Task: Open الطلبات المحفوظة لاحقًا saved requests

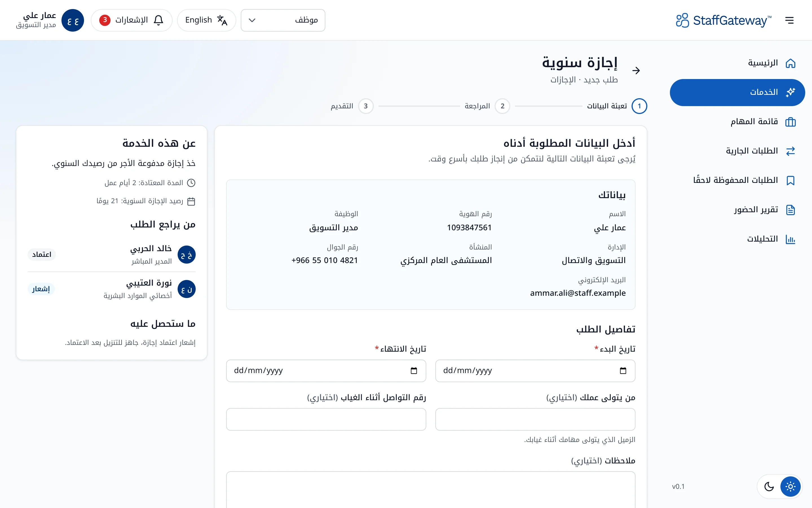Action: click(x=738, y=180)
